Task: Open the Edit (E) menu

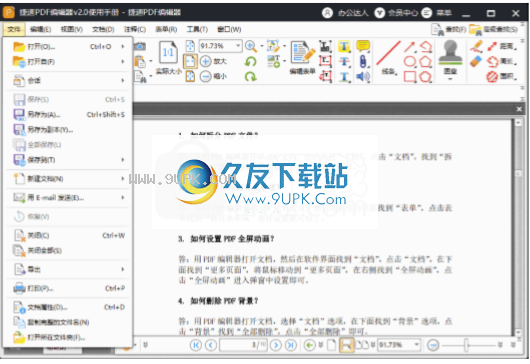Action: tap(41, 29)
